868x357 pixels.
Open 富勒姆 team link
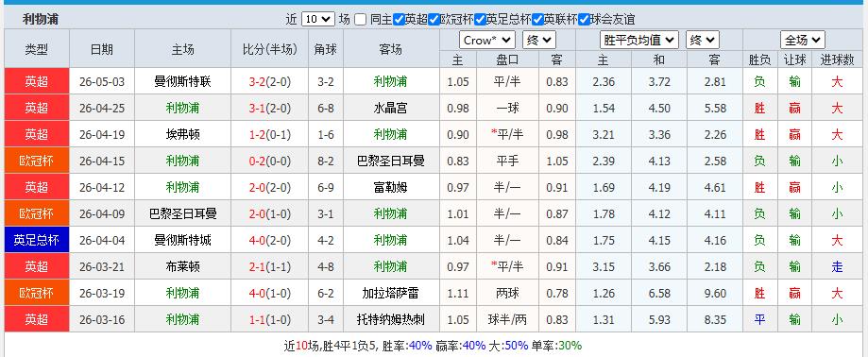[x=391, y=187]
